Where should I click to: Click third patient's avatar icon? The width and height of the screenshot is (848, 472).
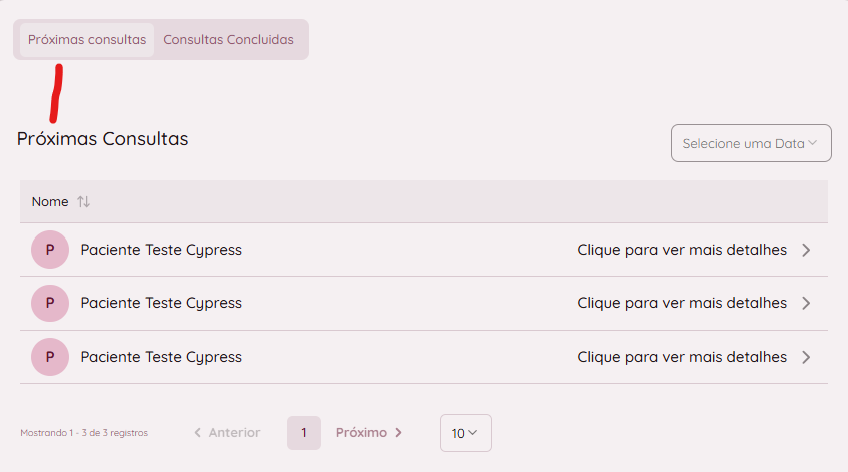(50, 357)
